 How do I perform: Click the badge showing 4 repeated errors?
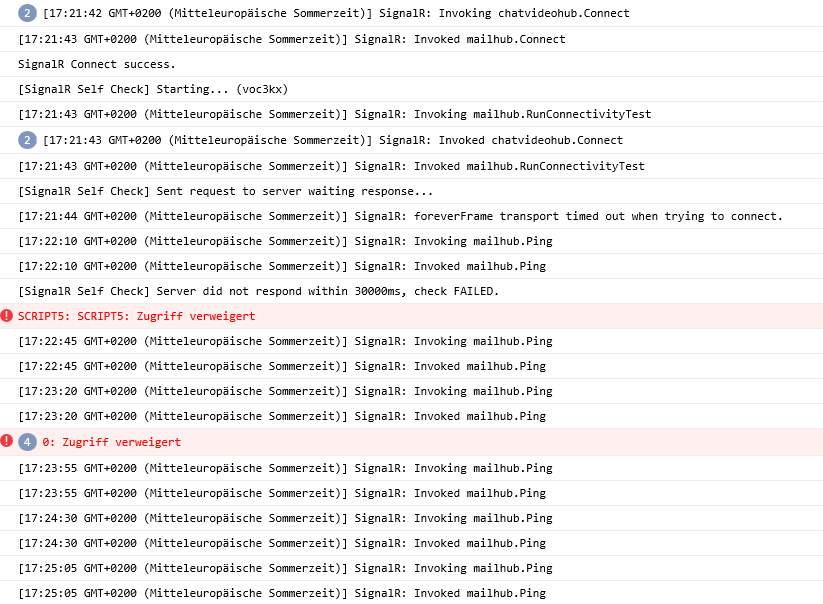(x=28, y=442)
